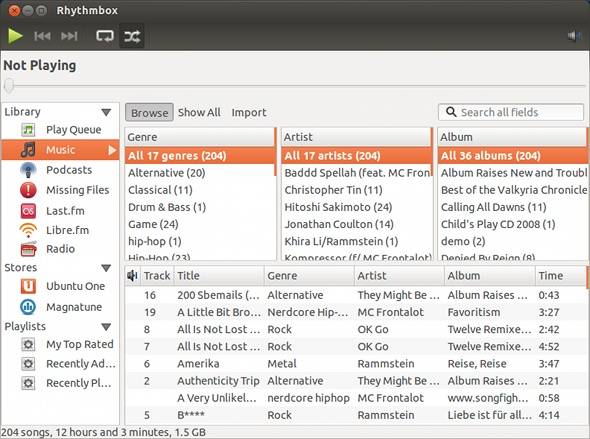Sort songs by Artist column
Screen dimensions: 590x439
coord(400,276)
